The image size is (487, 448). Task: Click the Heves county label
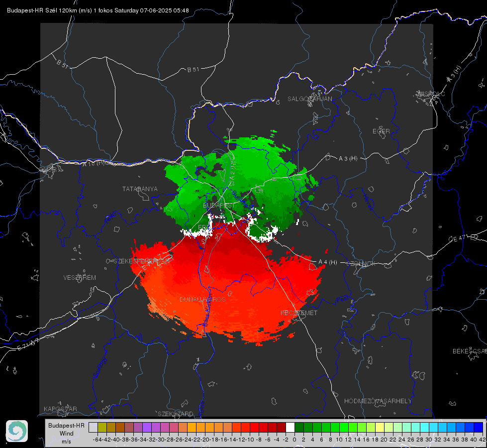click(368, 202)
